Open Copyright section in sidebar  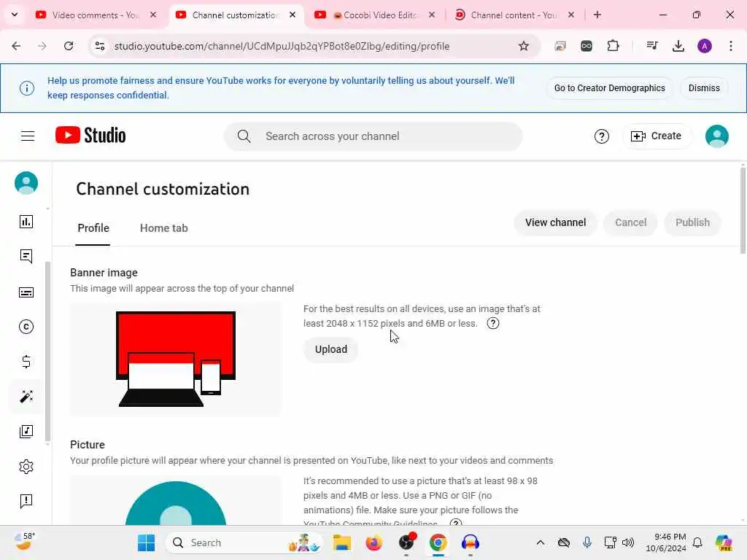[x=26, y=327]
